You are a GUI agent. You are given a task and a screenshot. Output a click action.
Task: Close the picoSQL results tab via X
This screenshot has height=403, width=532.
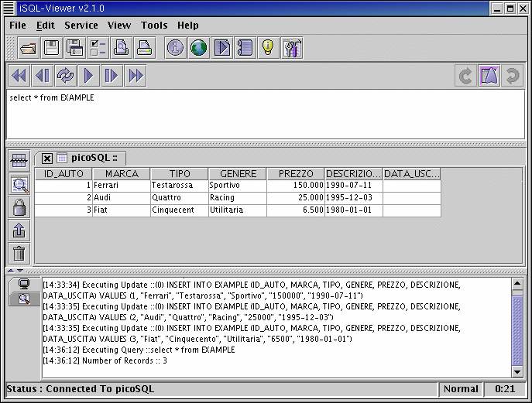pyautogui.click(x=47, y=159)
